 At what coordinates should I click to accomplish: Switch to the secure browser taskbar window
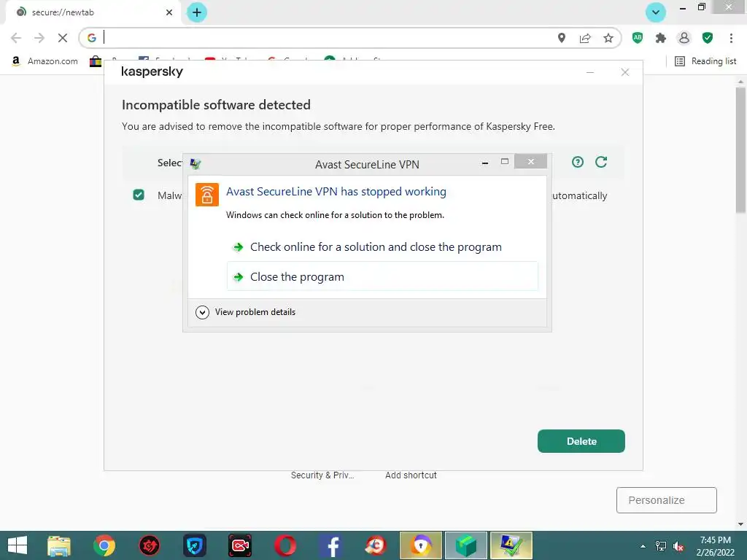421,545
